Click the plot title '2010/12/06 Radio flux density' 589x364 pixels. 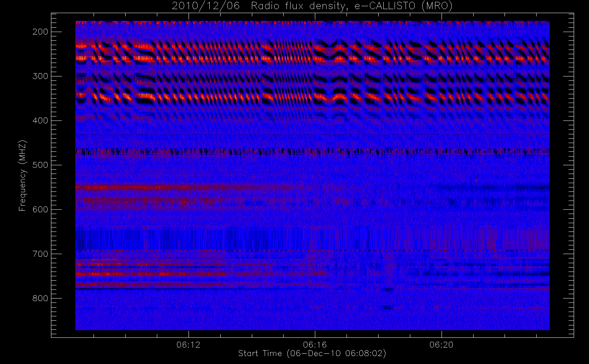coord(312,6)
